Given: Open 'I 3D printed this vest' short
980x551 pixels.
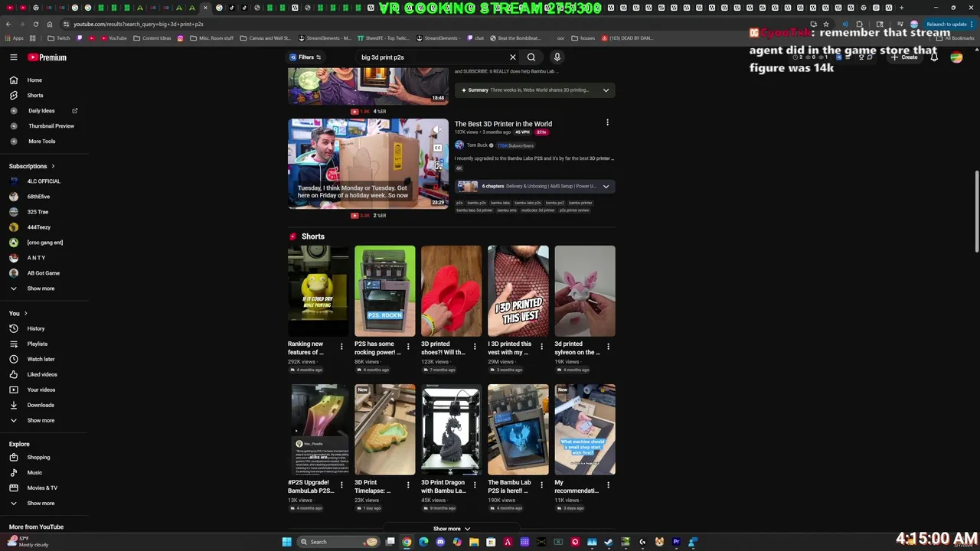Looking at the screenshot, I should click(x=518, y=291).
